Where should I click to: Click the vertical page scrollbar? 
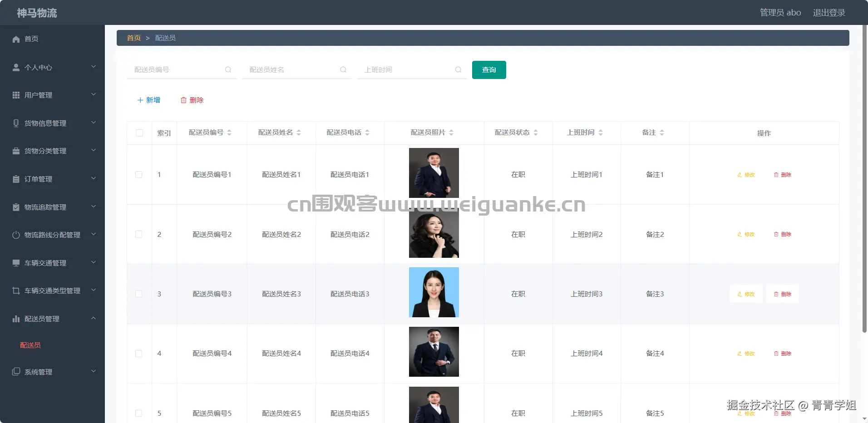pyautogui.click(x=864, y=179)
